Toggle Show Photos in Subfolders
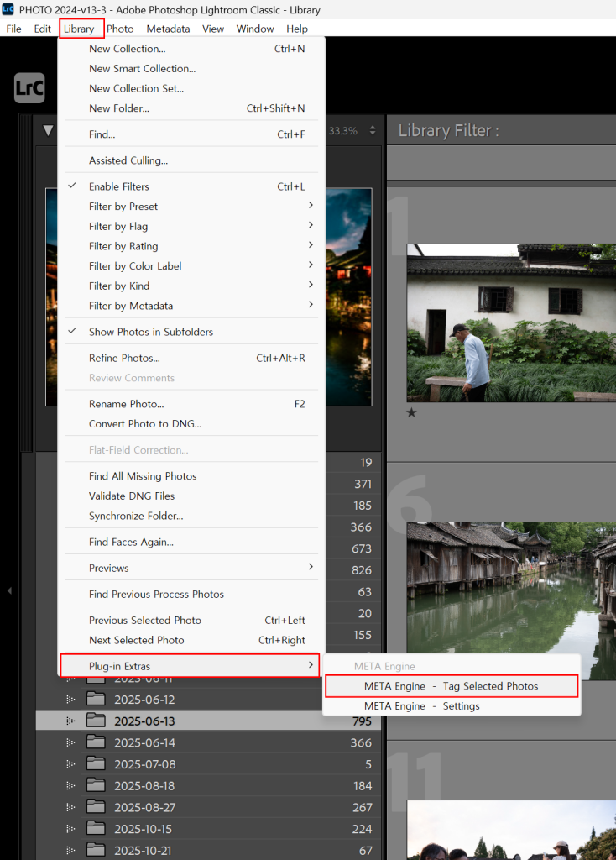 150,332
